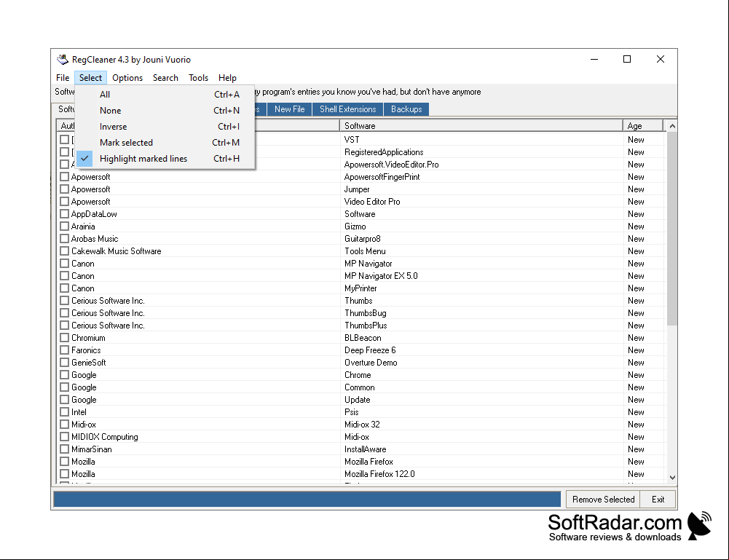729x560 pixels.
Task: Check the GenieSoft checkbox
Action: [x=65, y=363]
